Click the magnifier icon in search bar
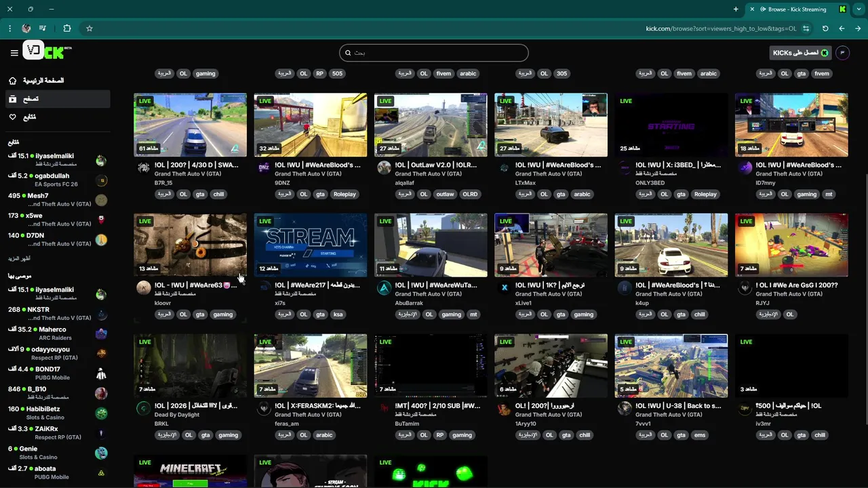 [x=348, y=53]
